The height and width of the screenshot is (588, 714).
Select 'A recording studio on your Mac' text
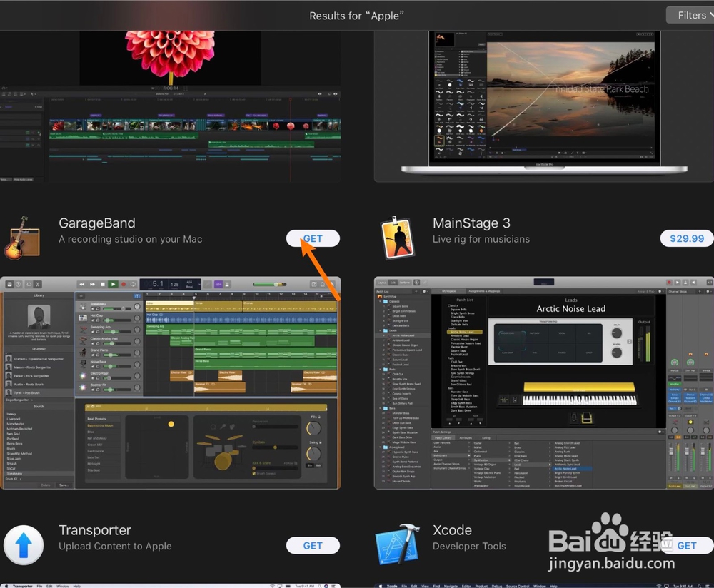(130, 239)
